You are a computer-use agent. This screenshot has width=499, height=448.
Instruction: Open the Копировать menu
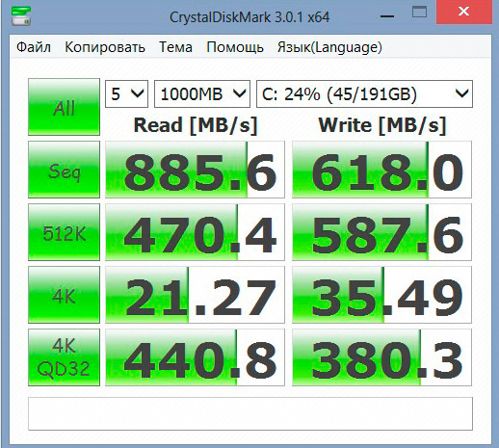(105, 47)
